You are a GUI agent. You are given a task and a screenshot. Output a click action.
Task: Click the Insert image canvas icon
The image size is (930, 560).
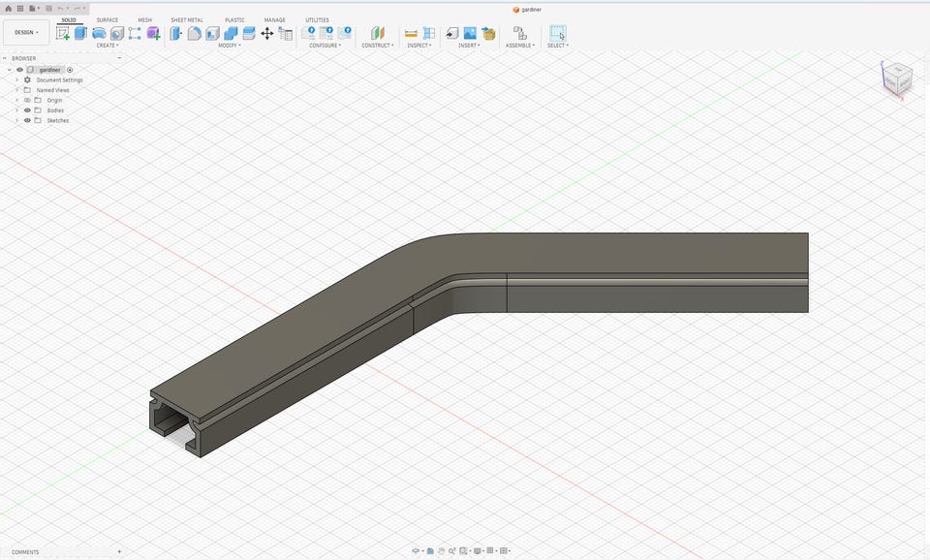click(x=471, y=33)
